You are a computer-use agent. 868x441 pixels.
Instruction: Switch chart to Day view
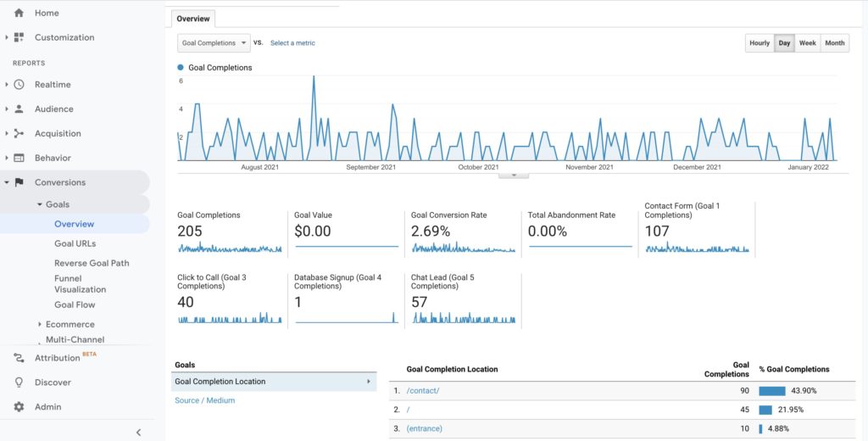pyautogui.click(x=784, y=42)
